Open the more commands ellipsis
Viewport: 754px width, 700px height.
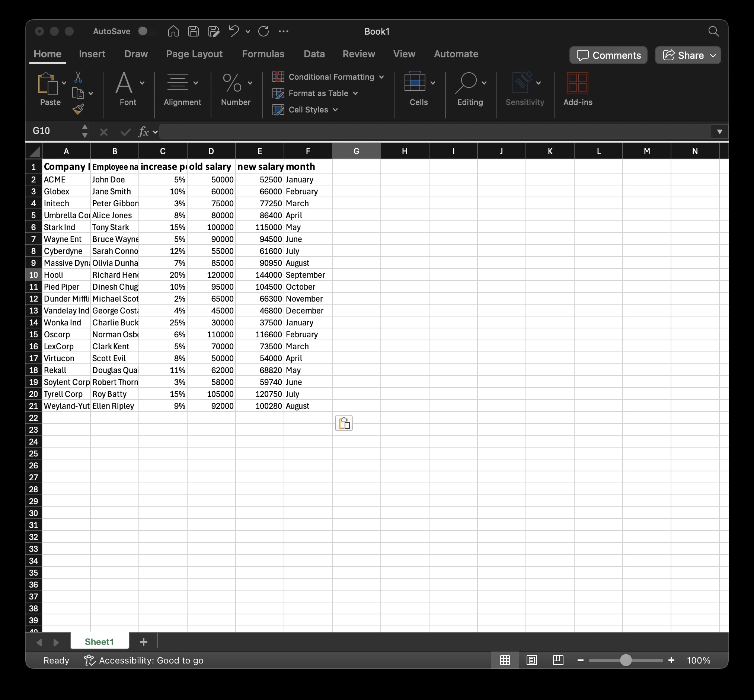tap(284, 31)
